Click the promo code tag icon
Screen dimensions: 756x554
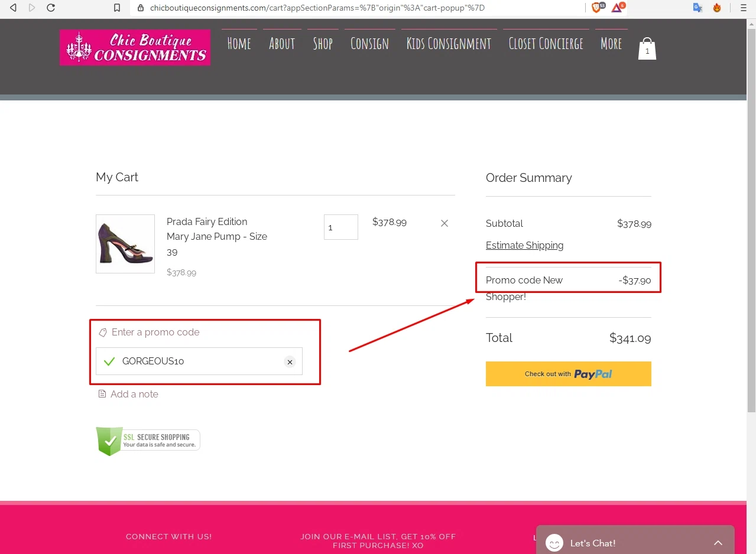click(x=102, y=333)
